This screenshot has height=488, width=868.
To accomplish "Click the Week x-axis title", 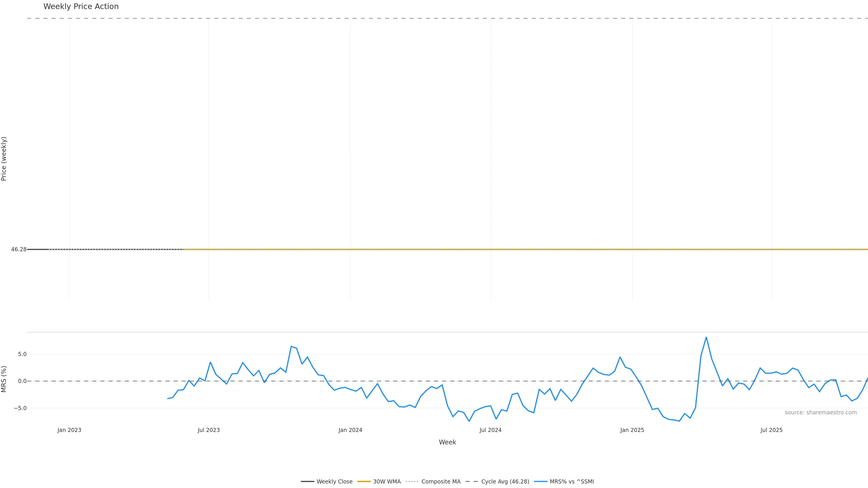I will point(447,442).
